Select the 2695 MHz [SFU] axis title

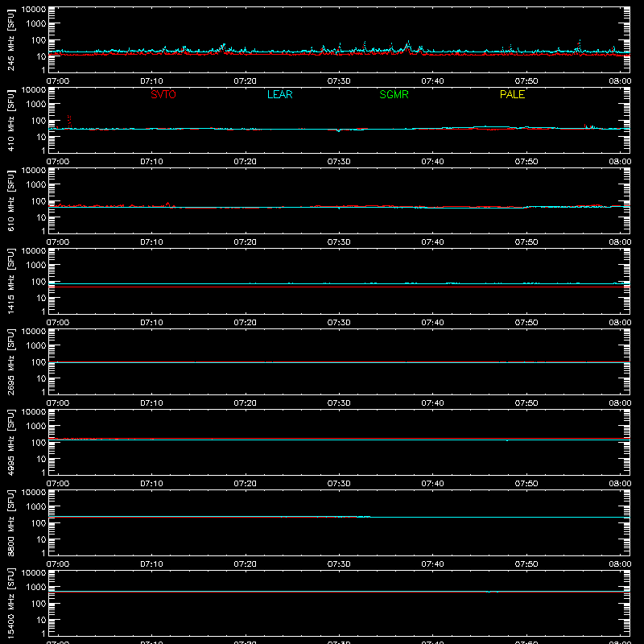coord(10,361)
